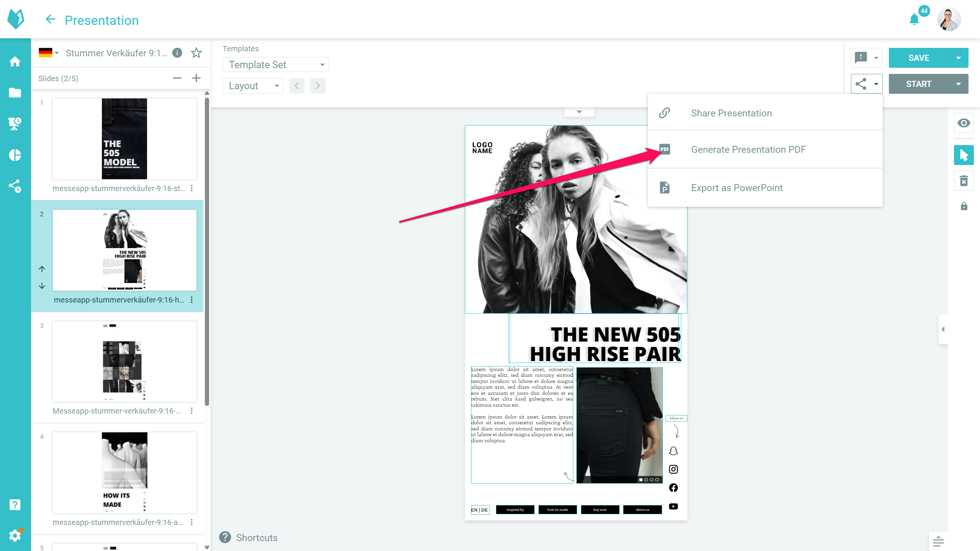This screenshot has width=980, height=551.
Task: Remove a slide with the minus icon
Action: tap(177, 78)
